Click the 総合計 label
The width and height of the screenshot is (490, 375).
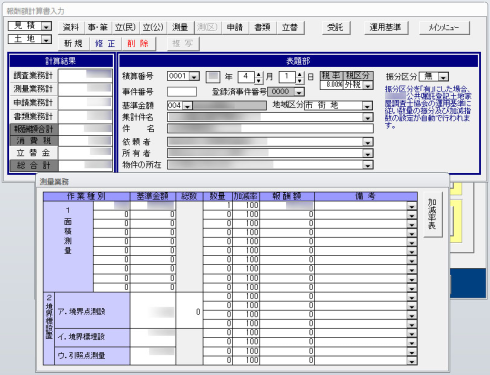point(34,165)
